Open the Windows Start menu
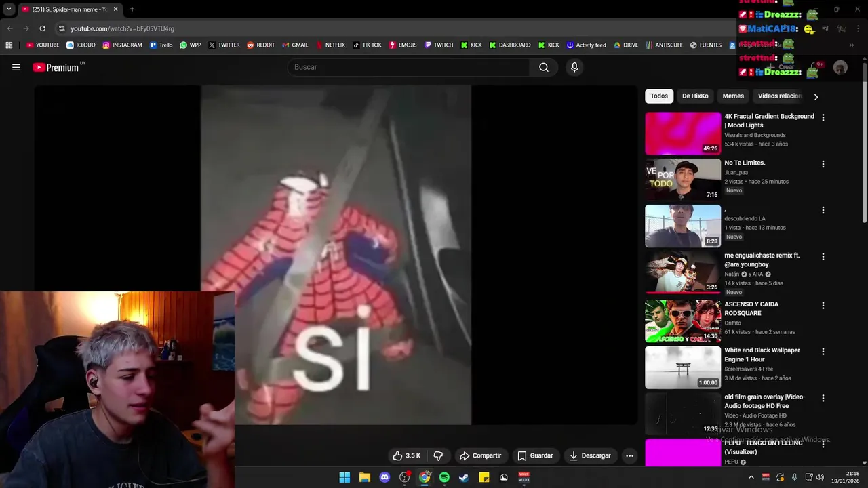 [x=344, y=477]
